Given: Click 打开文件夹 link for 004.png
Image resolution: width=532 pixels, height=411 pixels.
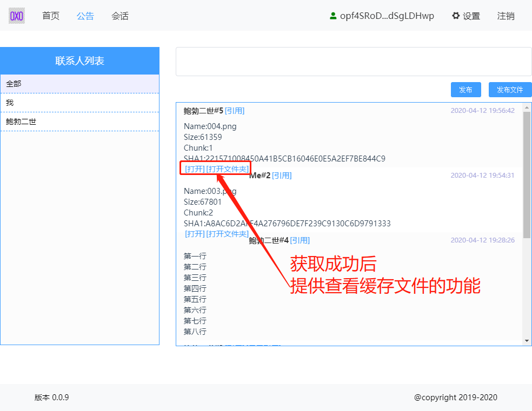Looking at the screenshot, I should point(227,169).
